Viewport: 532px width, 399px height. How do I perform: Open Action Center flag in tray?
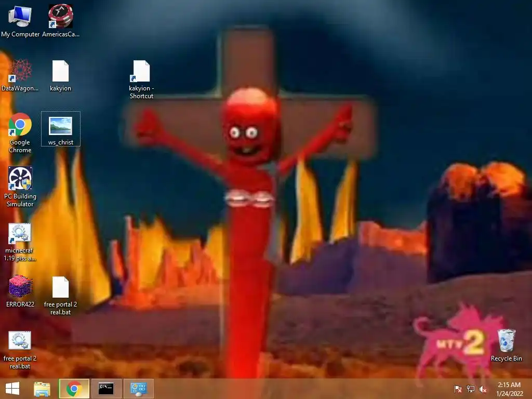(458, 389)
